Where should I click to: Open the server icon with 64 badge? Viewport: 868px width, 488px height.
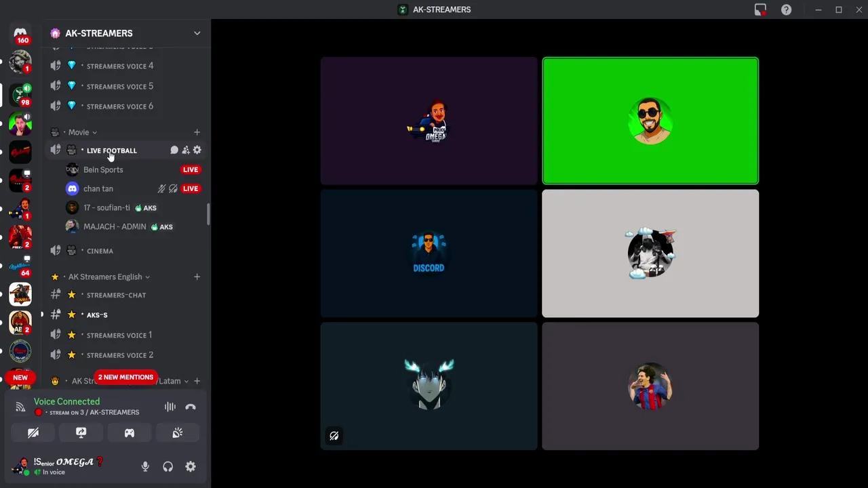point(20,266)
